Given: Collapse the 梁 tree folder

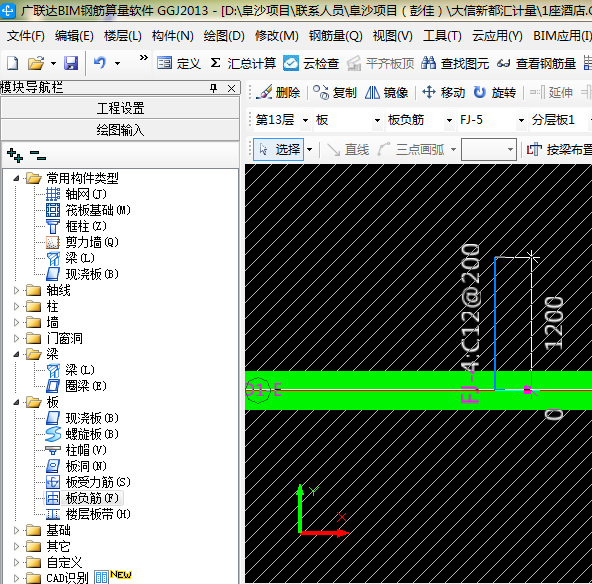Looking at the screenshot, I should point(16,354).
